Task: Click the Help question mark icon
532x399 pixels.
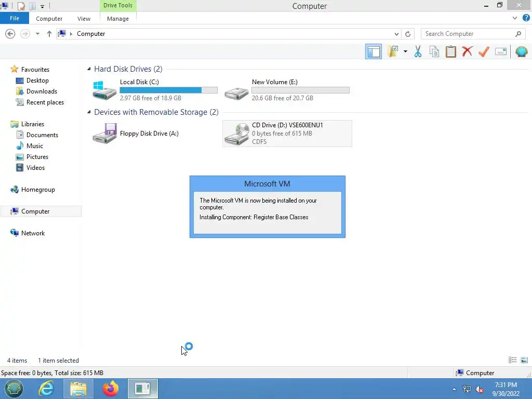Action: tap(526, 18)
